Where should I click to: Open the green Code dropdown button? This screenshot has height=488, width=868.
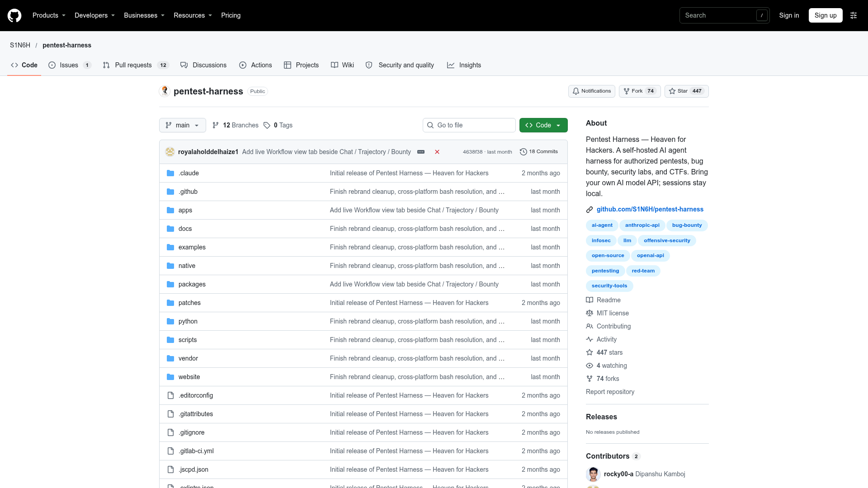[543, 125]
